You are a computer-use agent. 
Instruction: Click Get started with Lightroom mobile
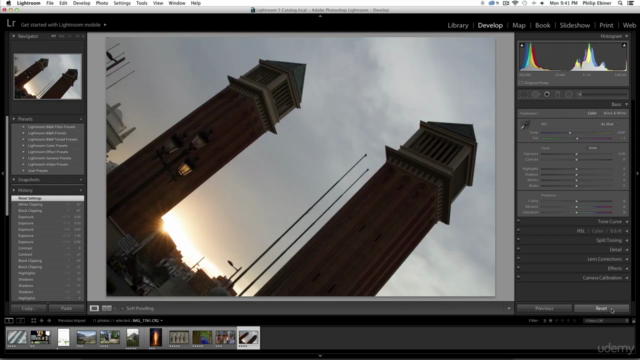tap(60, 25)
